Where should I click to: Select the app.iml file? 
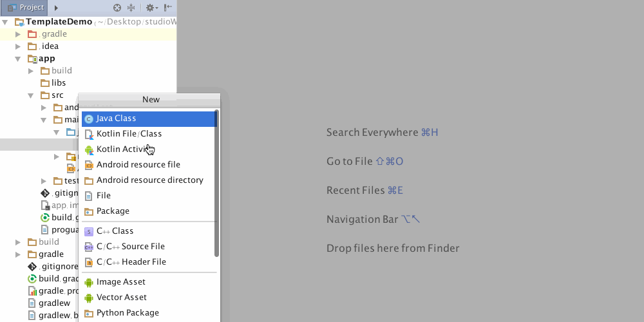(x=64, y=205)
